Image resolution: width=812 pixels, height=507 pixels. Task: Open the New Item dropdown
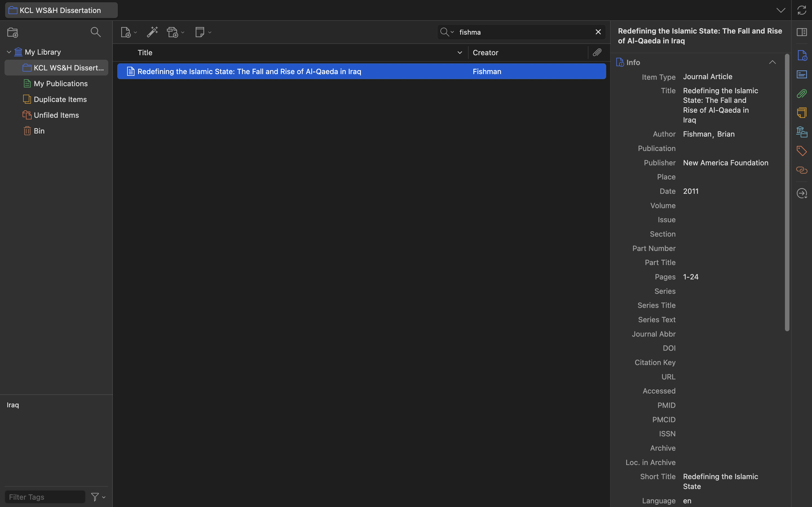pos(129,32)
